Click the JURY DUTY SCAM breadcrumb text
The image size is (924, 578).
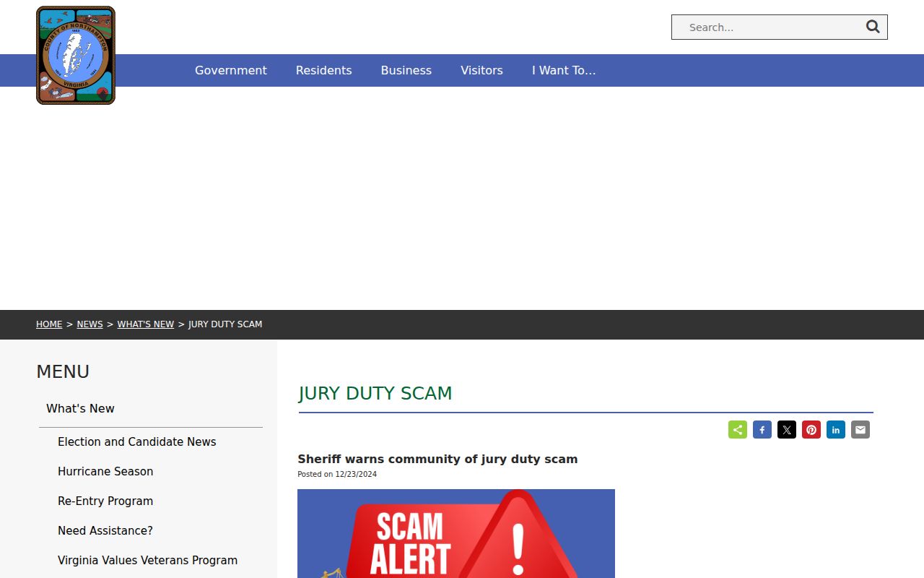pos(225,324)
